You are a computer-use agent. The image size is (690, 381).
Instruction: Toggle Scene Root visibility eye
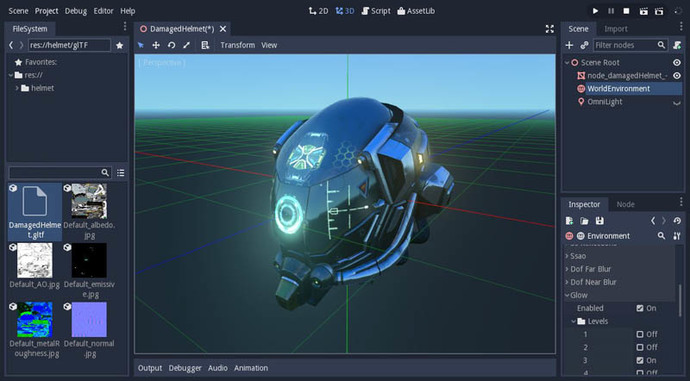677,63
